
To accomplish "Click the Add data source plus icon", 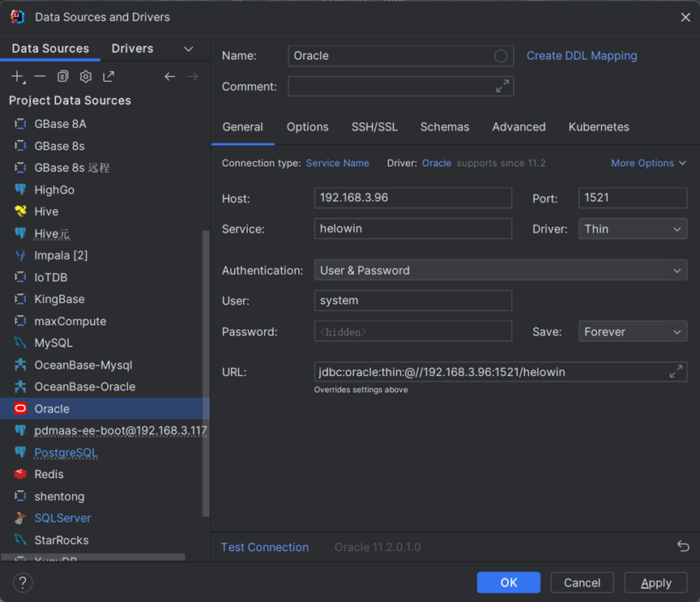I will (17, 76).
